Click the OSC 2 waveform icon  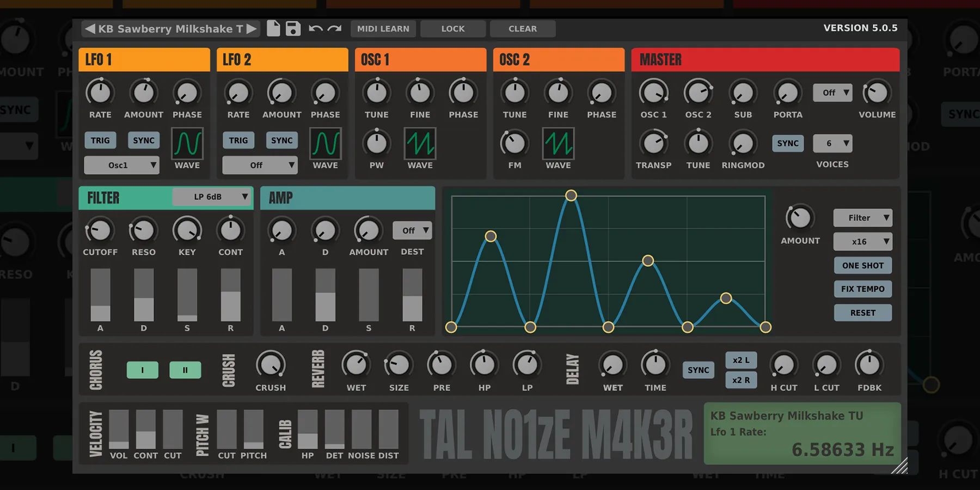pyautogui.click(x=558, y=143)
